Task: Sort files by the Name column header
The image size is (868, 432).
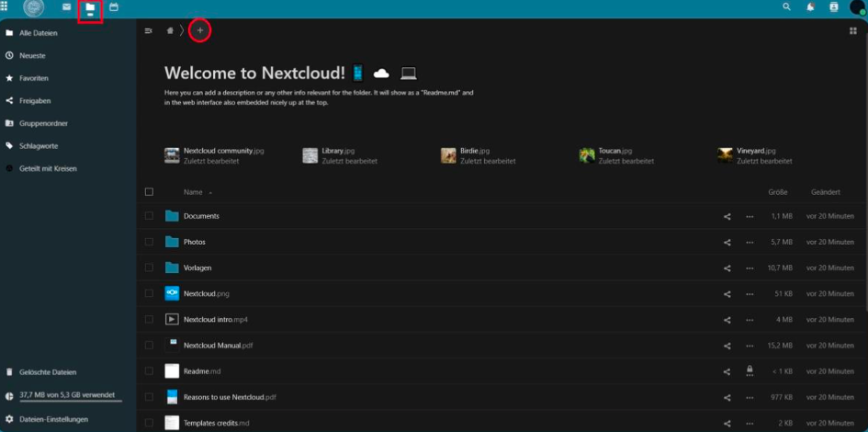Action: tap(193, 192)
